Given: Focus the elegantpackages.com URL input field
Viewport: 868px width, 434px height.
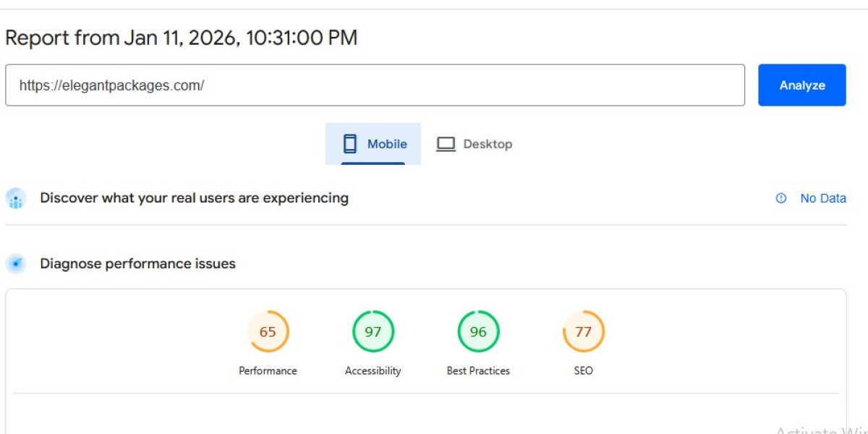Looking at the screenshot, I should click(375, 85).
